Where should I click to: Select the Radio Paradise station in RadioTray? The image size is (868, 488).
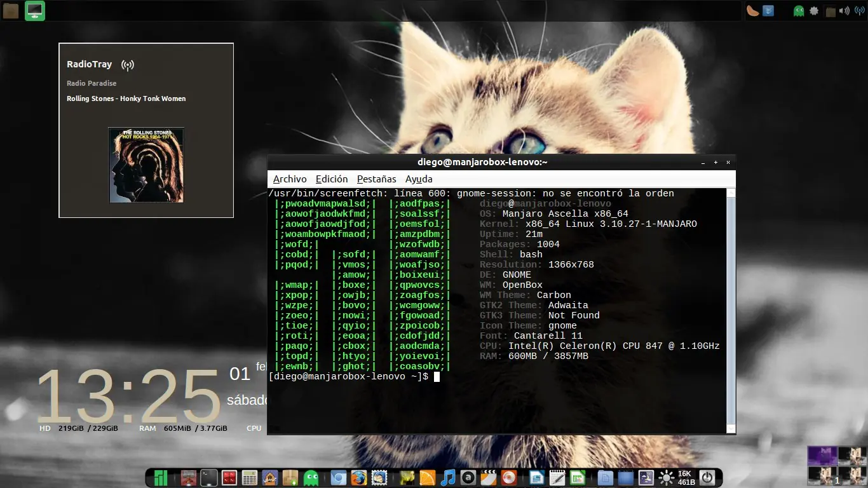pos(92,83)
